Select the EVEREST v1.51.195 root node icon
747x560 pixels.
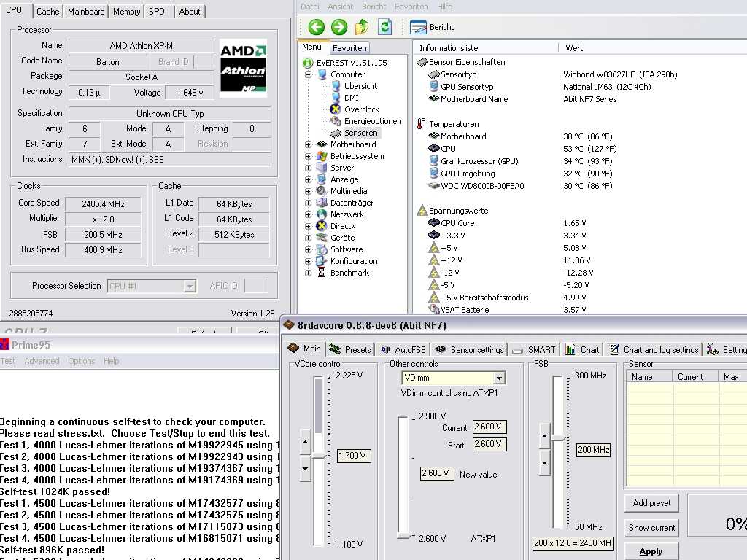pyautogui.click(x=308, y=63)
